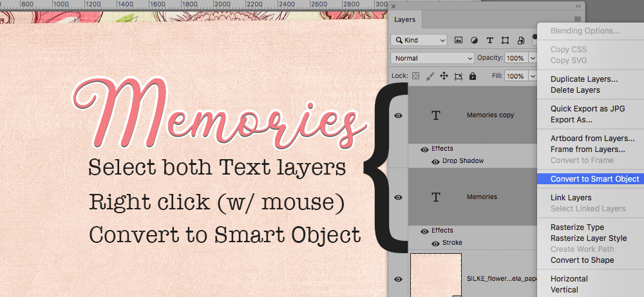This screenshot has width=644, height=297.
Task: Choose Delete Layers from context menu
Action: click(x=575, y=90)
